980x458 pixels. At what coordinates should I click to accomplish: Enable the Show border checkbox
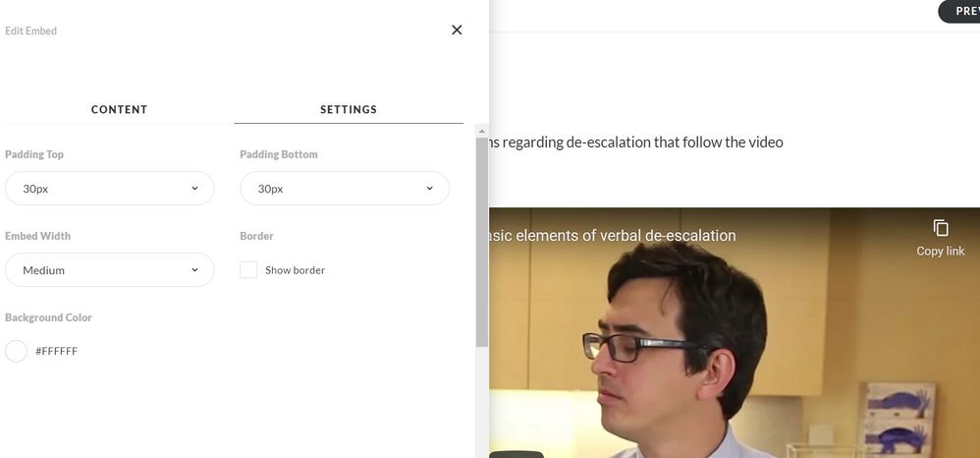(248, 269)
